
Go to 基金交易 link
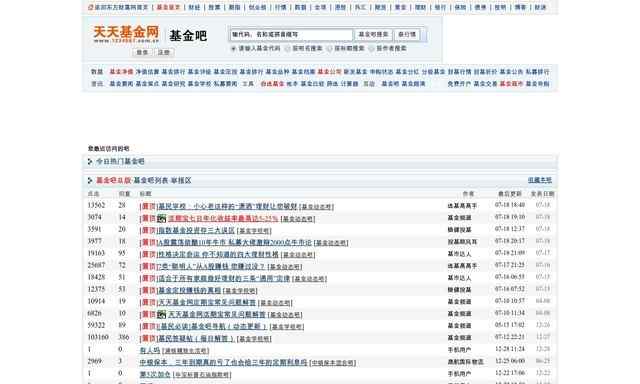pyautogui.click(x=485, y=84)
